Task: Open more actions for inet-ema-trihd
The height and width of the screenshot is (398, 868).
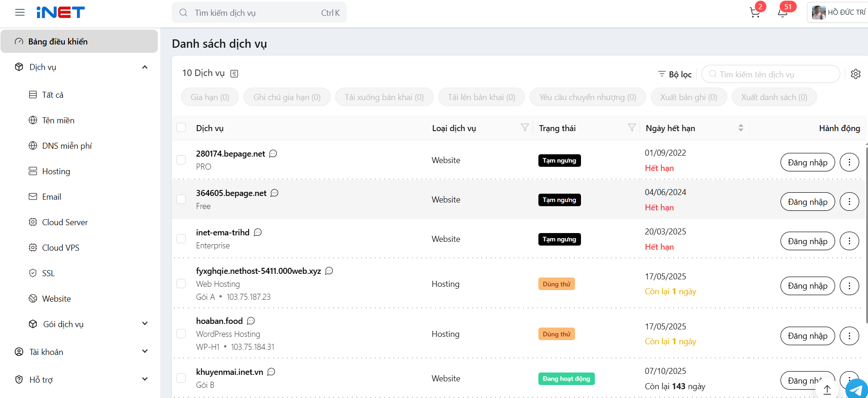Action: 849,241
